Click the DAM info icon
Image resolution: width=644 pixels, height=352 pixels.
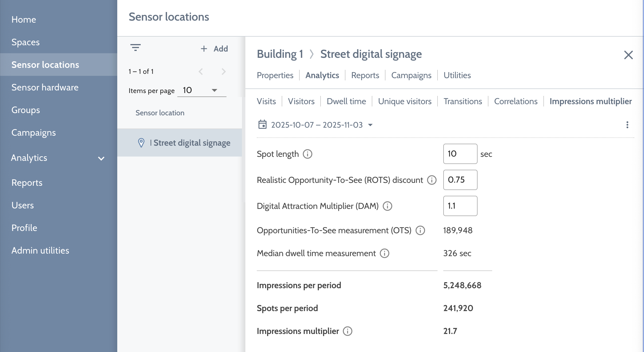click(x=387, y=206)
